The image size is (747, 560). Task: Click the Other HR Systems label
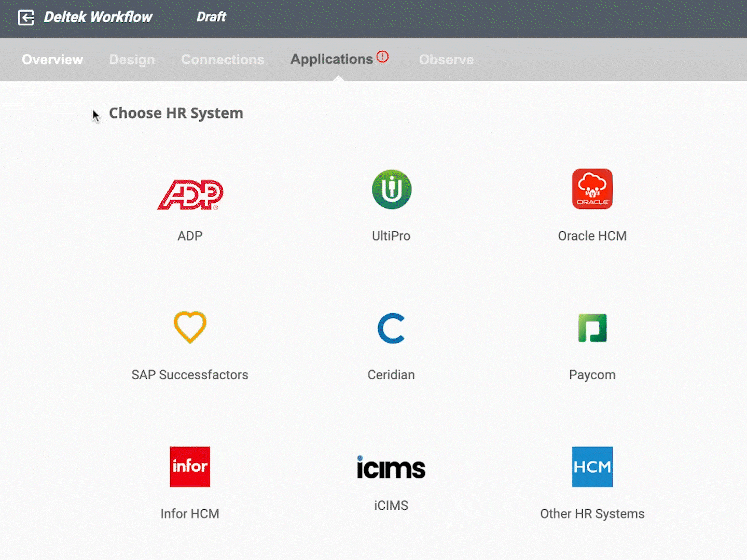tap(592, 514)
